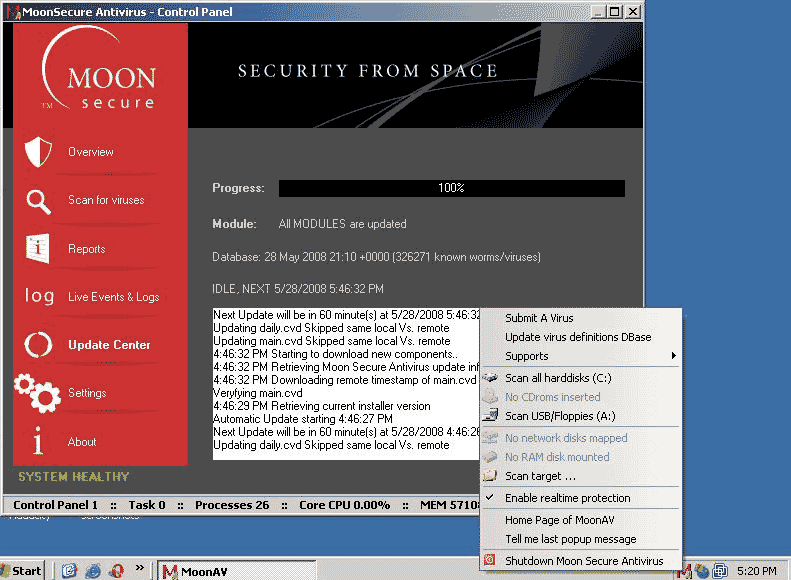Click the MoonAV tray icon in system tray

(684, 571)
